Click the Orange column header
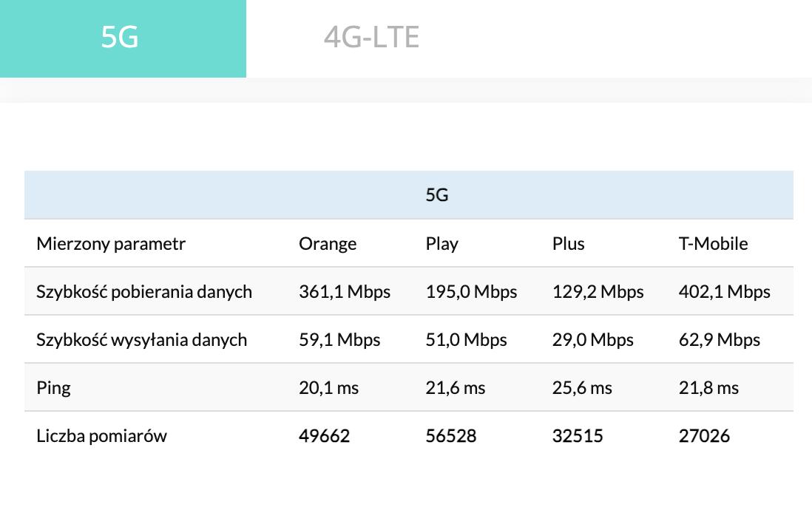The image size is (812, 510). pyautogui.click(x=328, y=244)
